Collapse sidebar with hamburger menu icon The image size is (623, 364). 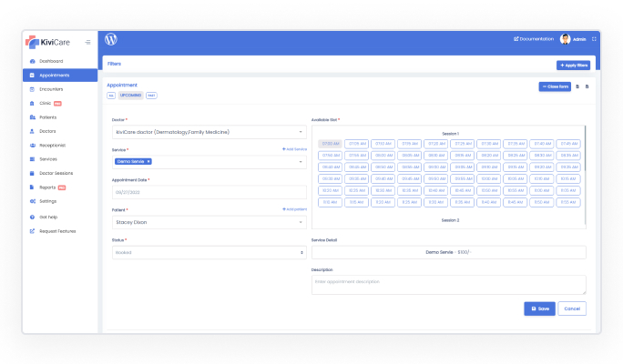click(87, 42)
